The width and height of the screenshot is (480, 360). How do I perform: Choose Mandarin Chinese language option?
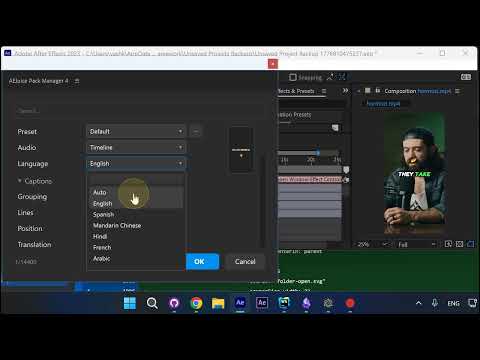117,226
